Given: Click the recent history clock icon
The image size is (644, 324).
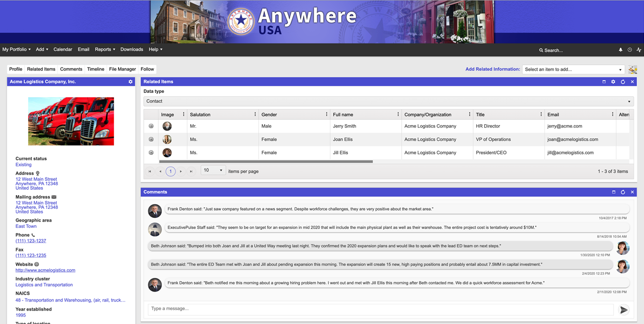Looking at the screenshot, I should (x=629, y=49).
